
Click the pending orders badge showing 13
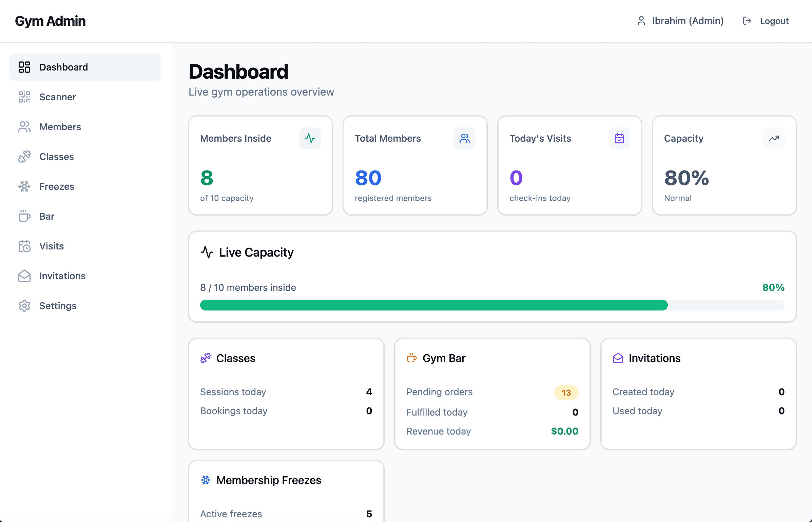(x=566, y=393)
